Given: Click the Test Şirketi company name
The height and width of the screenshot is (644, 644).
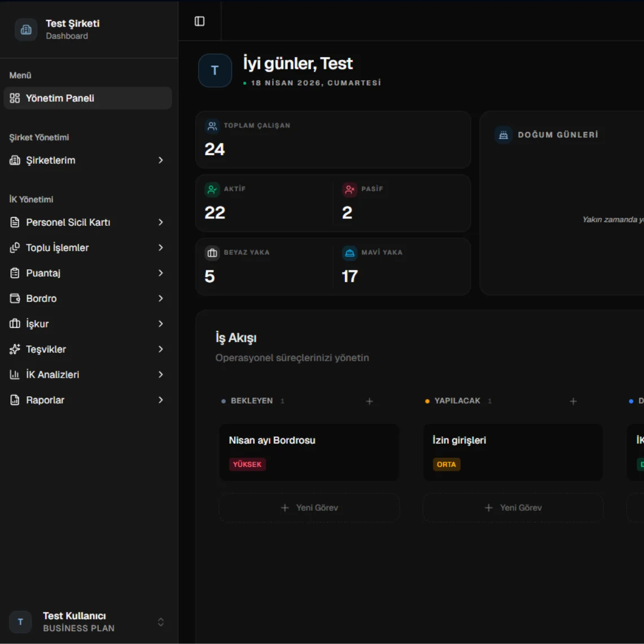Looking at the screenshot, I should pyautogui.click(x=73, y=23).
